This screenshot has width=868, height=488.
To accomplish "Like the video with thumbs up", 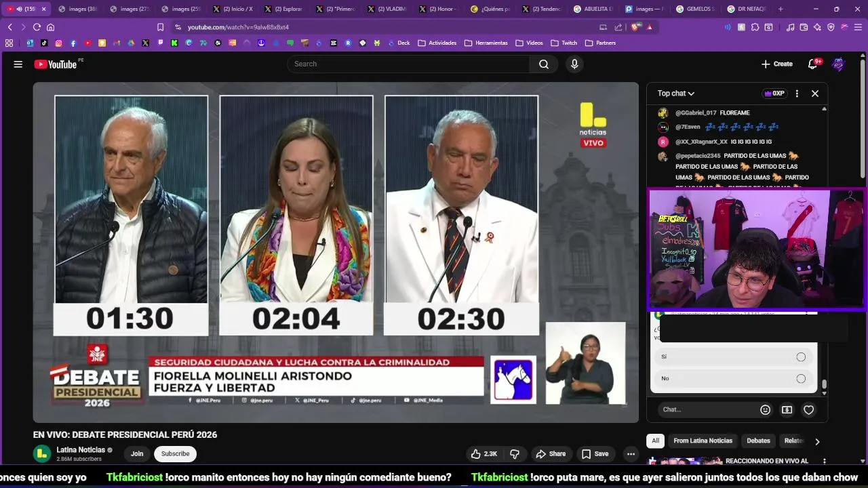I will tap(484, 454).
